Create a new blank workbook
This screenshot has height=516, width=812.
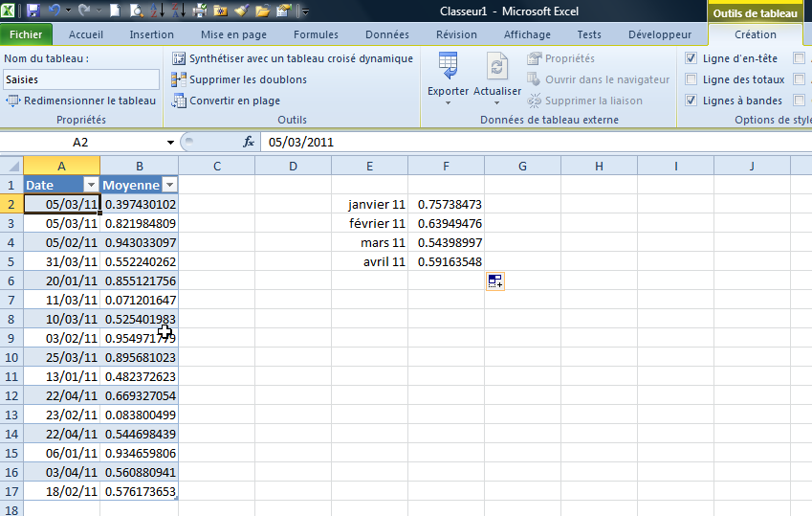coord(116,11)
